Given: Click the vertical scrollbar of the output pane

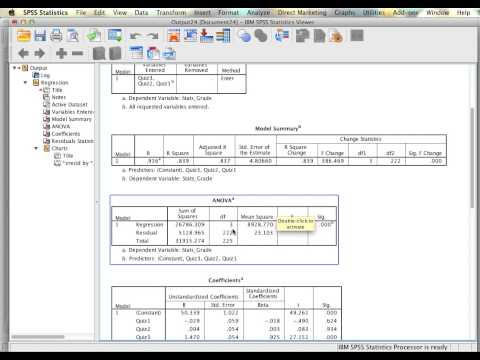Looking at the screenshot, I should 472,158.
